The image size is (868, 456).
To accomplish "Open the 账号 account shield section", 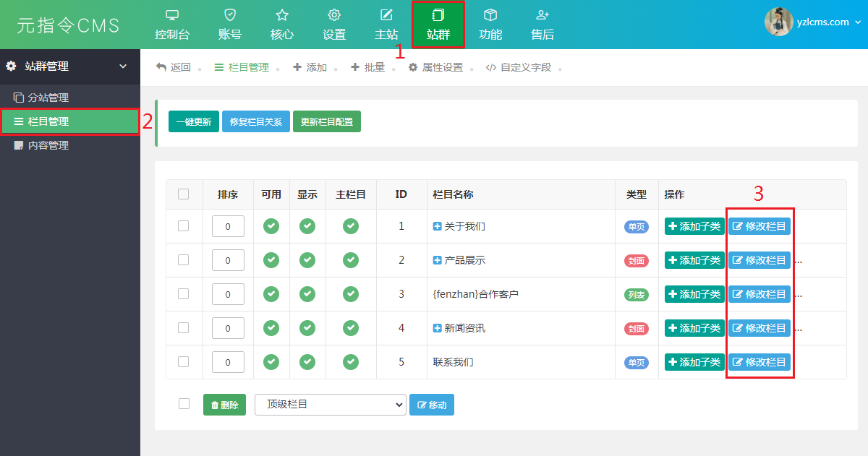I will click(230, 25).
